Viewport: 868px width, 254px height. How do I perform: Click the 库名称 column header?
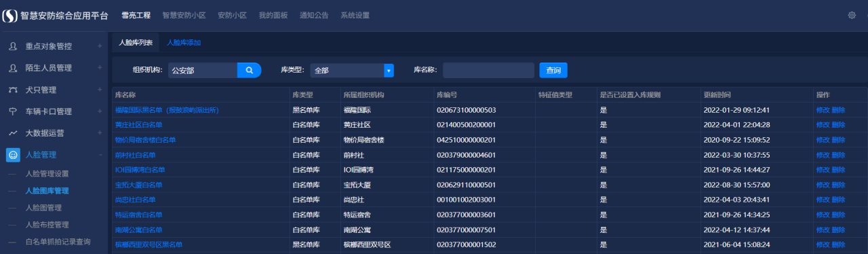click(x=126, y=94)
